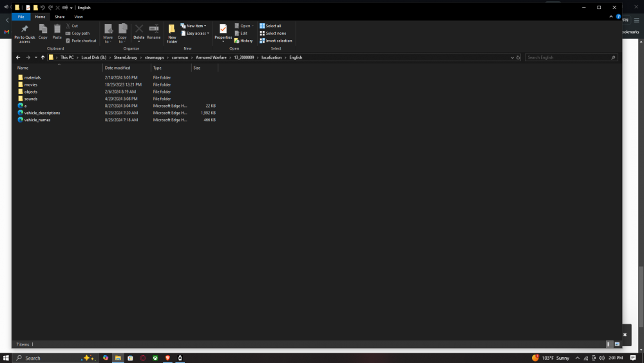This screenshot has height=363, width=644.
Task: Click the Properties icon
Action: click(223, 28)
